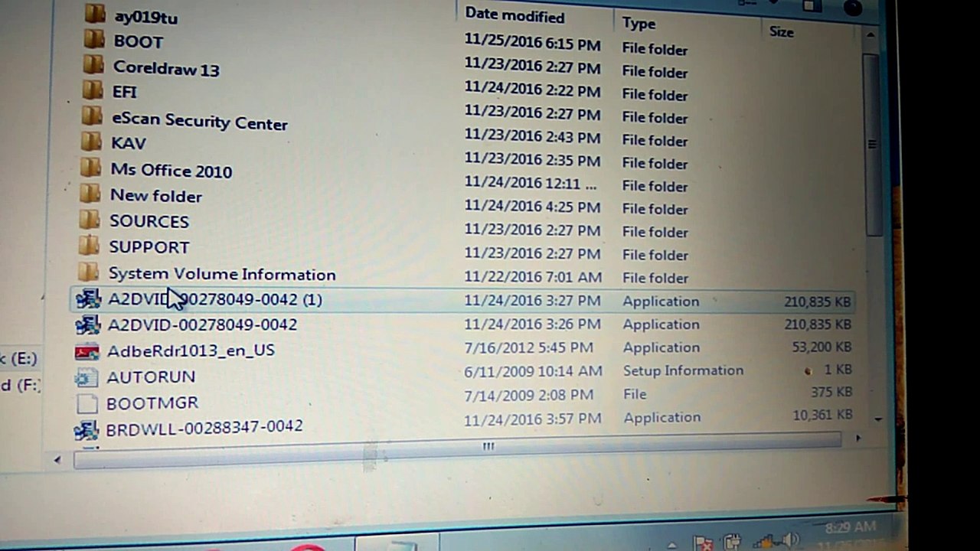Image resolution: width=980 pixels, height=551 pixels.
Task: Click the date 11/25/2016 6:15 PM
Action: coord(532,41)
